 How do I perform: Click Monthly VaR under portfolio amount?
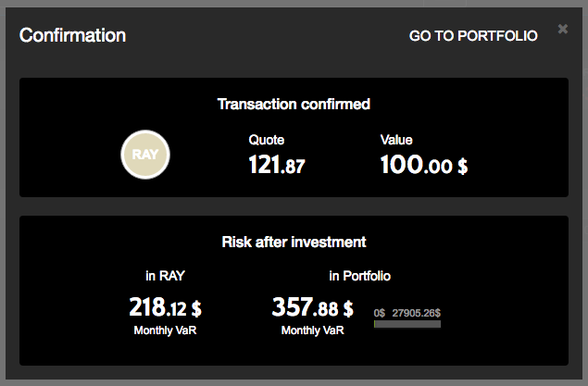tap(312, 330)
